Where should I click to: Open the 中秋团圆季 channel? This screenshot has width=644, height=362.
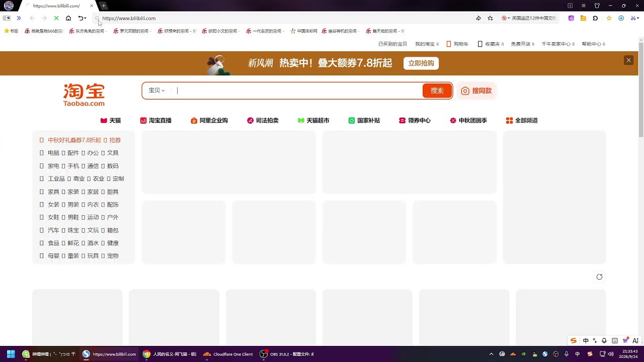[x=468, y=121]
